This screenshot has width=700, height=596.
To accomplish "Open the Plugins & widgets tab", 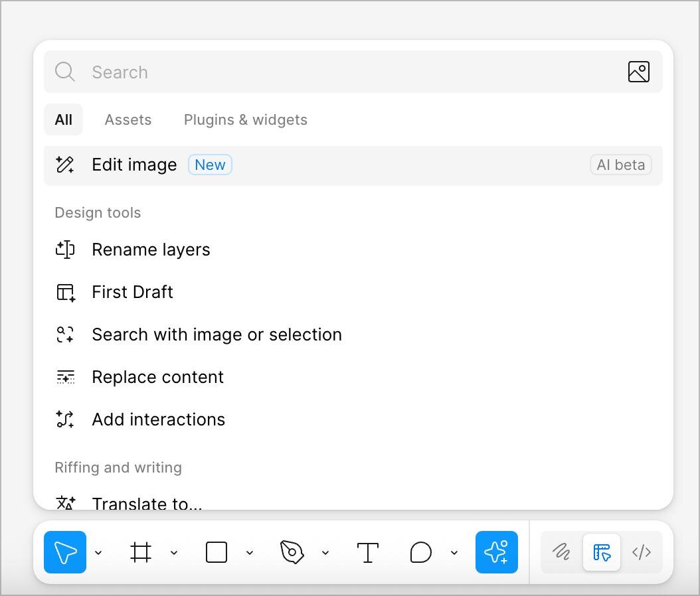I will [246, 120].
